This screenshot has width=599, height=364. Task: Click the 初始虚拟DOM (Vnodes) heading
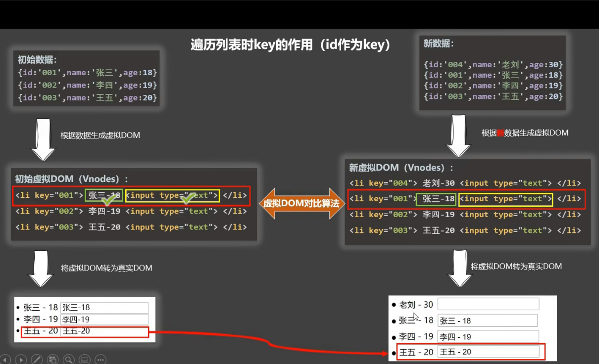coord(71,179)
